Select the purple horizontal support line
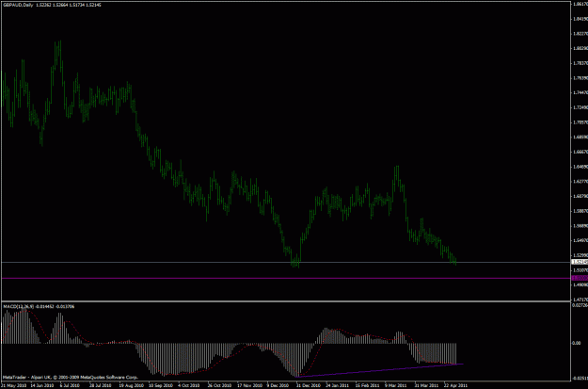This screenshot has height=389, width=588. [286, 278]
